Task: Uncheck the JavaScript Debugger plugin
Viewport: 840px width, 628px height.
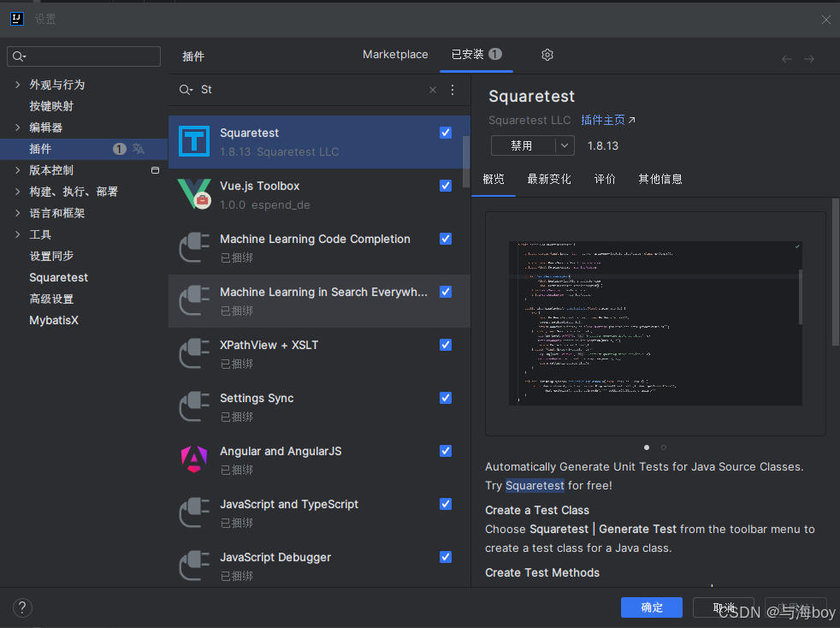Action: (x=446, y=557)
